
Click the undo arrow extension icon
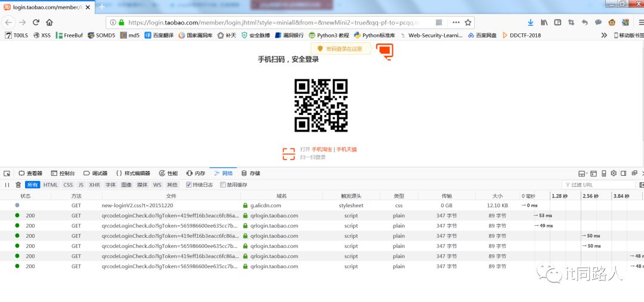(x=585, y=23)
